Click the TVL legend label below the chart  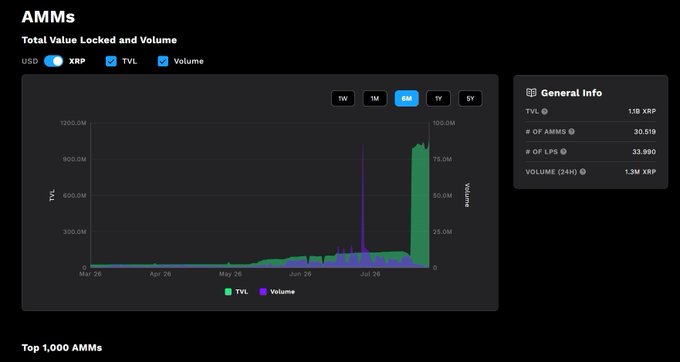242,292
